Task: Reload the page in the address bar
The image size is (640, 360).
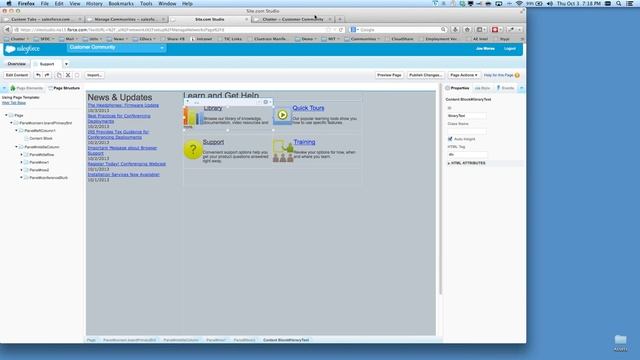Action: [341, 30]
